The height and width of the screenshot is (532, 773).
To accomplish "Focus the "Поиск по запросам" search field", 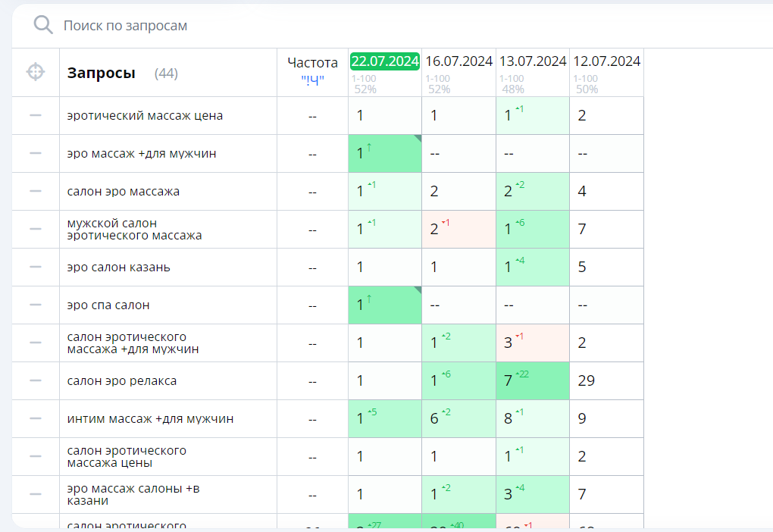I will [125, 26].
